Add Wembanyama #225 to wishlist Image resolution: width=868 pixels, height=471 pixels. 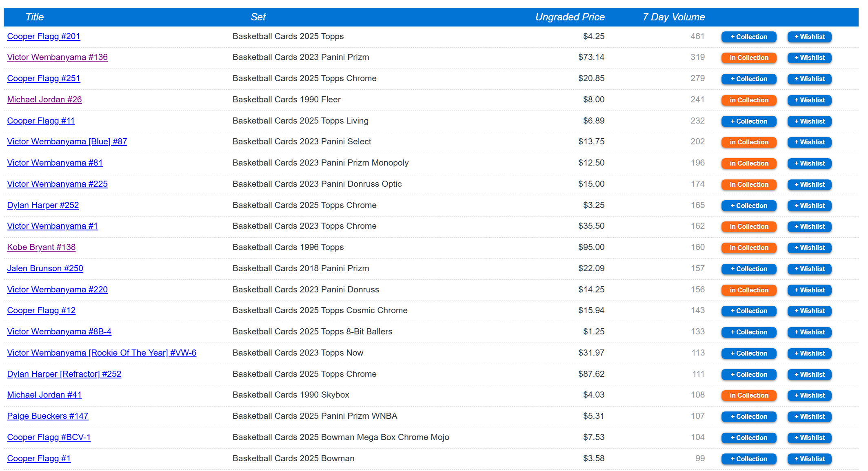tap(810, 185)
